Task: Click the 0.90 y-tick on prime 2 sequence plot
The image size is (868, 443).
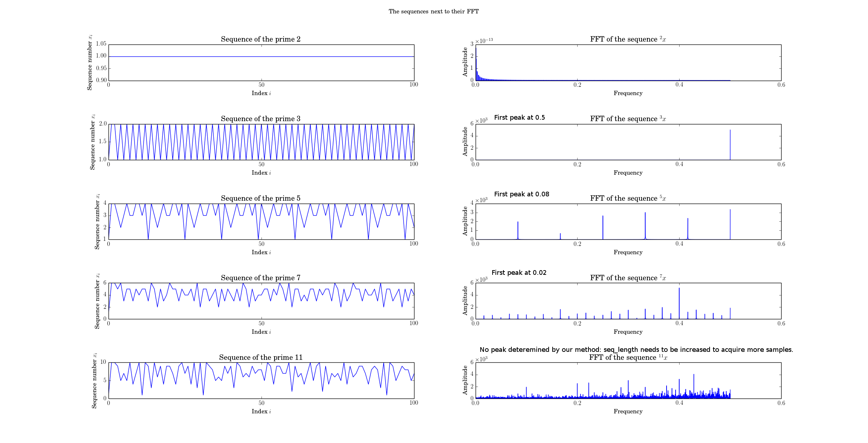Action: click(x=101, y=80)
